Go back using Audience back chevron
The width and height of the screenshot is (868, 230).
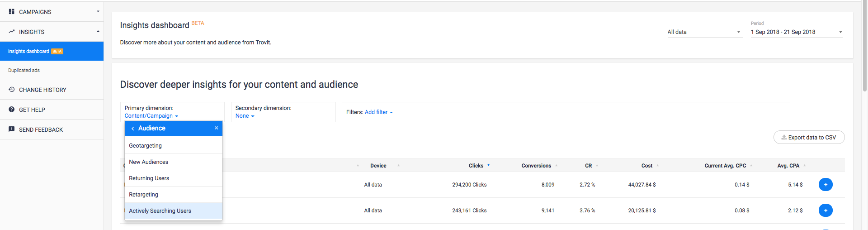132,129
